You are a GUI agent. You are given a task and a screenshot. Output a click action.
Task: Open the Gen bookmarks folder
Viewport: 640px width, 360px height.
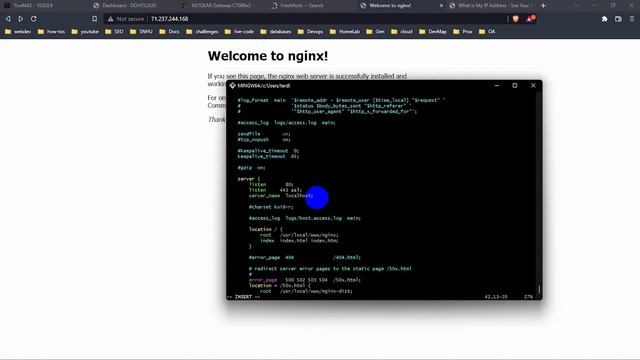(x=376, y=31)
